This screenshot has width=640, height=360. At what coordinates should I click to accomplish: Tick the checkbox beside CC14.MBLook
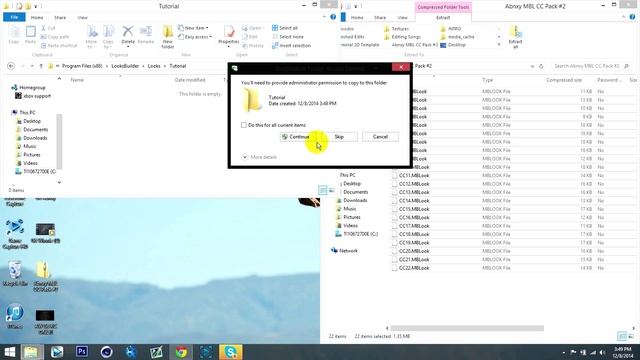pyautogui.click(x=394, y=200)
